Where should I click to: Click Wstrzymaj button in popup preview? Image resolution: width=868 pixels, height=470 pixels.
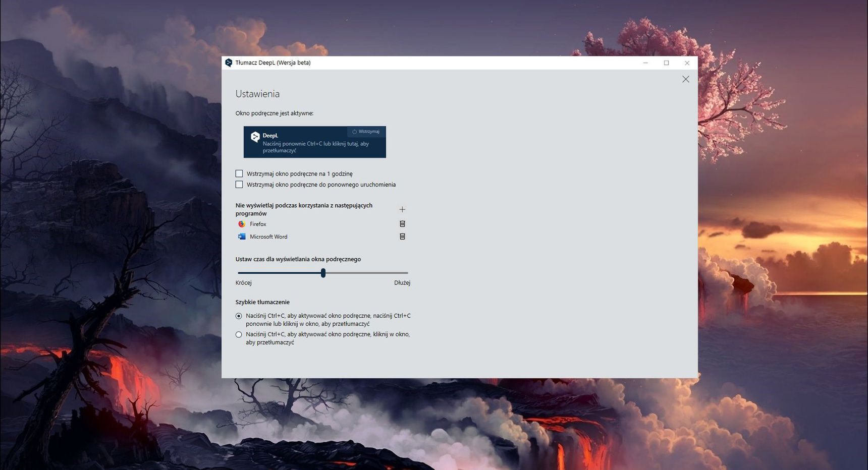(366, 132)
